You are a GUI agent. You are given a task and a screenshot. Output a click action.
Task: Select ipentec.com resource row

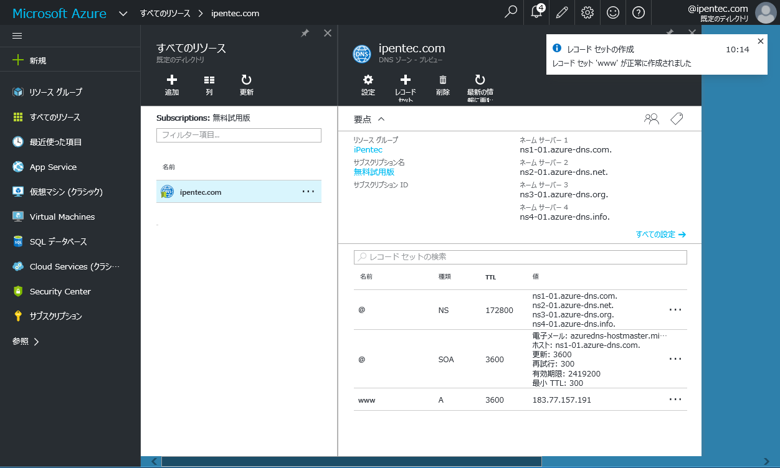click(239, 191)
